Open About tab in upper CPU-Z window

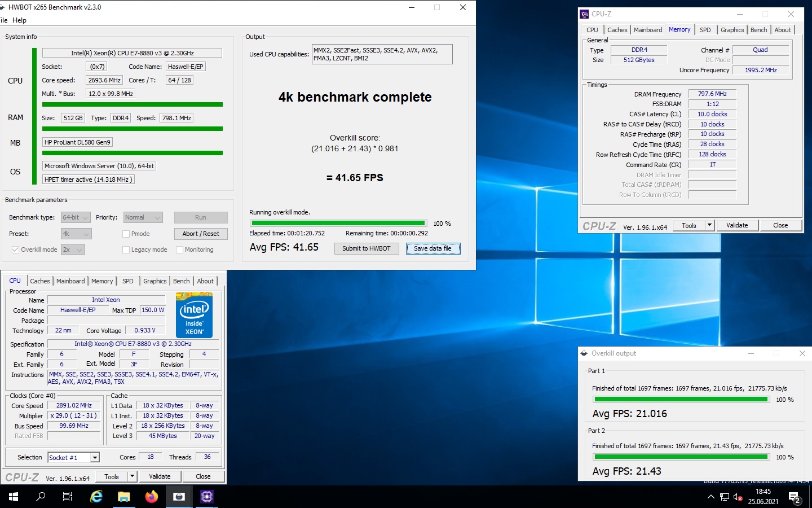pyautogui.click(x=783, y=30)
